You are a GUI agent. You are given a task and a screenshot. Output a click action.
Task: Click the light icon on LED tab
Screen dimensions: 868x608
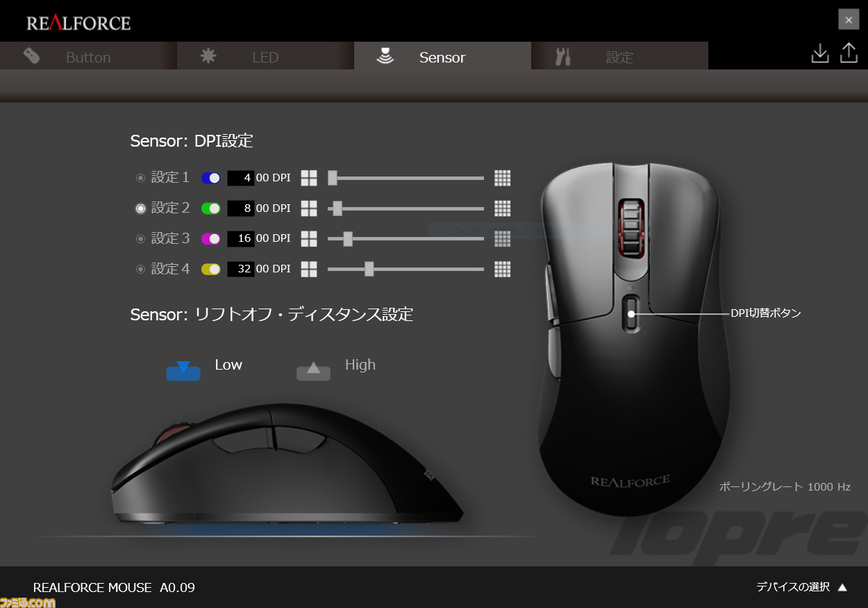208,56
